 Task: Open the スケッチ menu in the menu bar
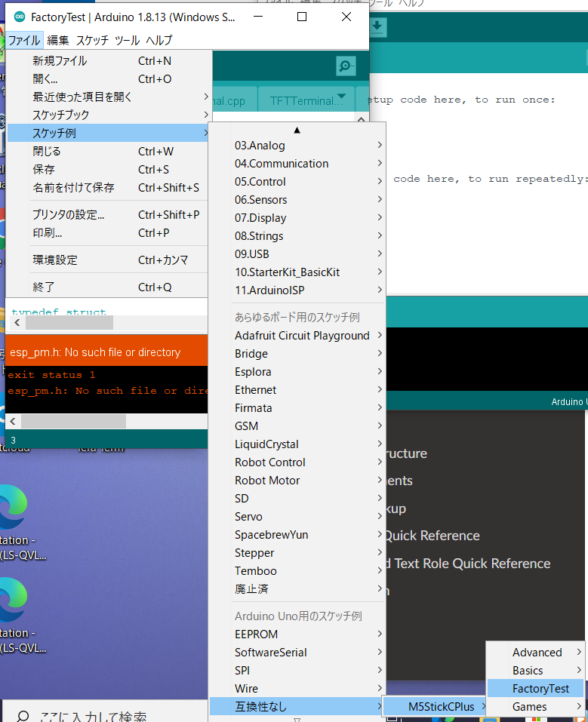tap(92, 40)
